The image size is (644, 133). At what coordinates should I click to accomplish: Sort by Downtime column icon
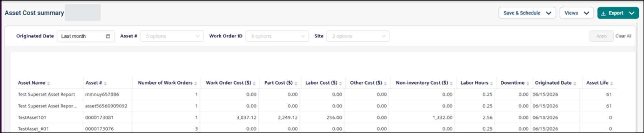[528, 83]
